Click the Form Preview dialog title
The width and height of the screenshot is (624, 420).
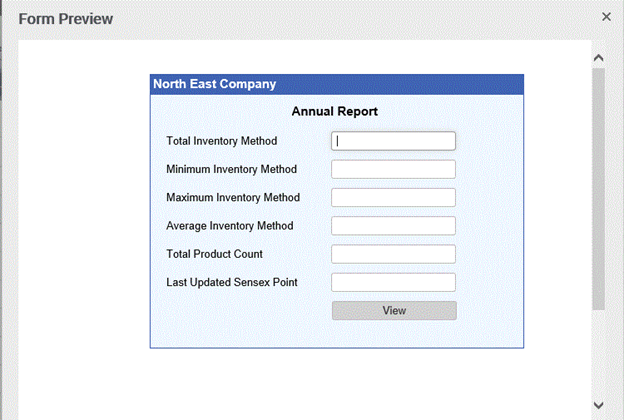tap(66, 19)
